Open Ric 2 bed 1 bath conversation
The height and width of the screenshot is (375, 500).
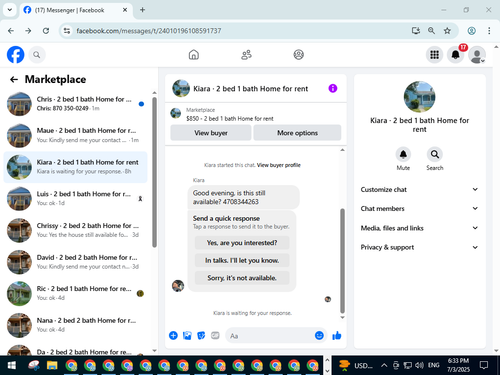click(75, 293)
